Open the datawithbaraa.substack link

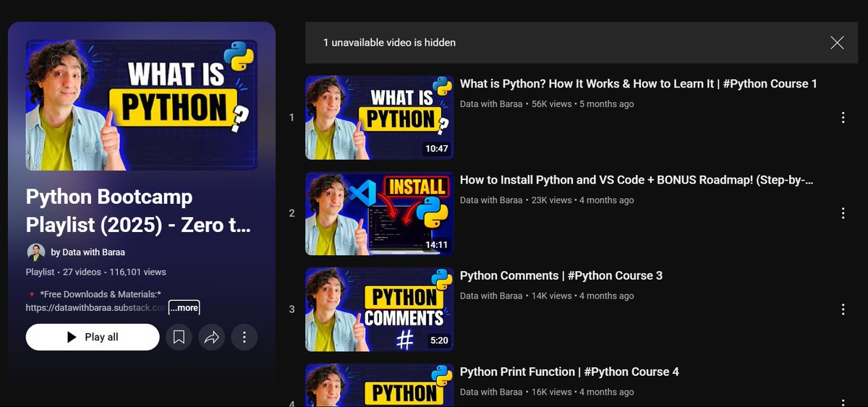point(97,307)
